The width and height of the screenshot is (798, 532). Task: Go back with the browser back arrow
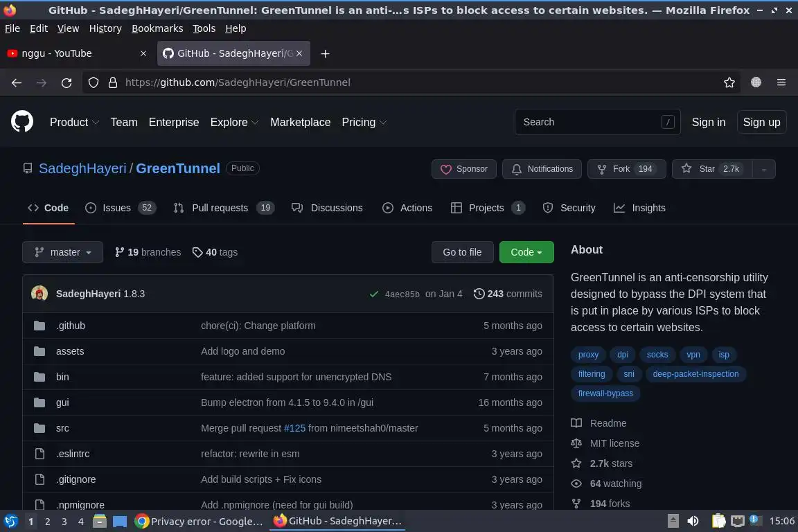tap(17, 82)
